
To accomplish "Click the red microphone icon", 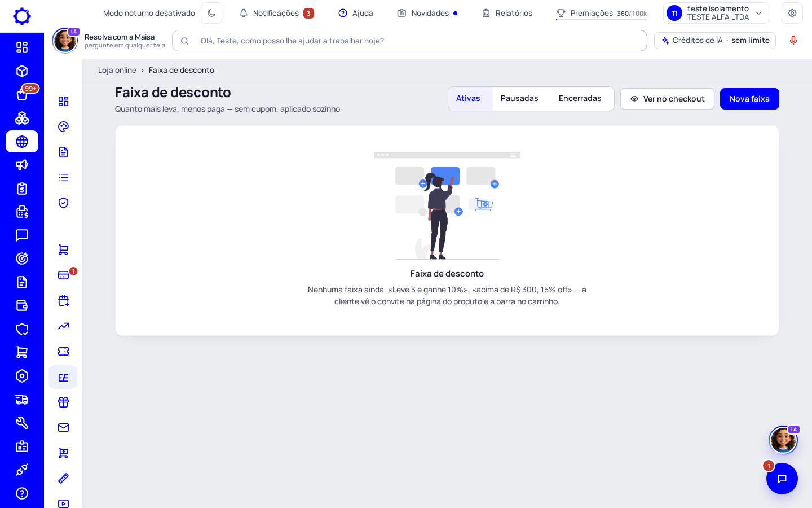I will click(x=793, y=41).
